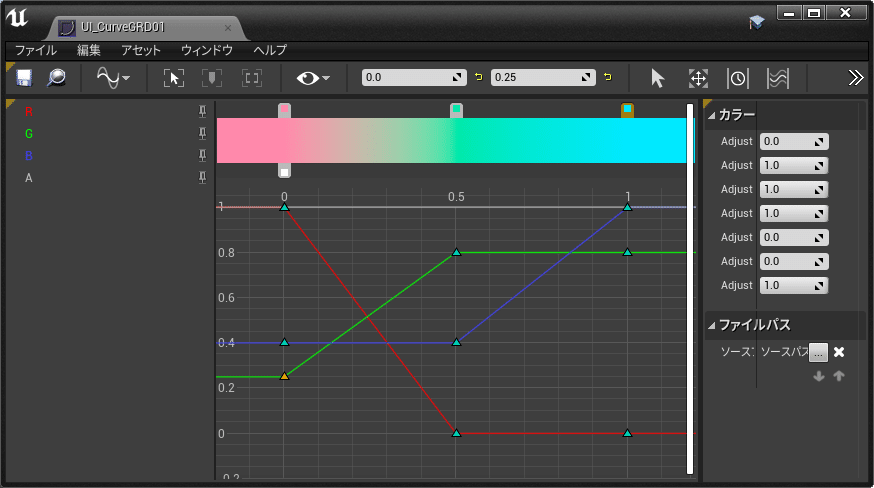Pin the G channel curve

click(202, 133)
